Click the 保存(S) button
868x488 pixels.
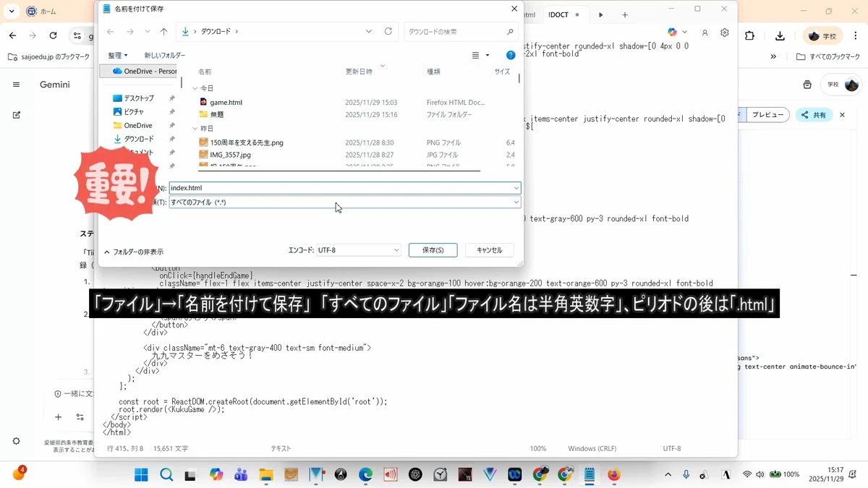tap(433, 250)
